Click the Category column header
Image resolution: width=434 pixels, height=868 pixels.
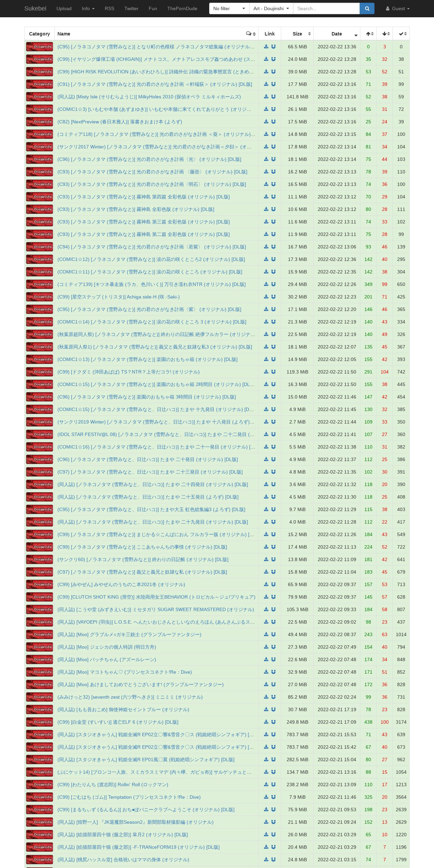[40, 34]
